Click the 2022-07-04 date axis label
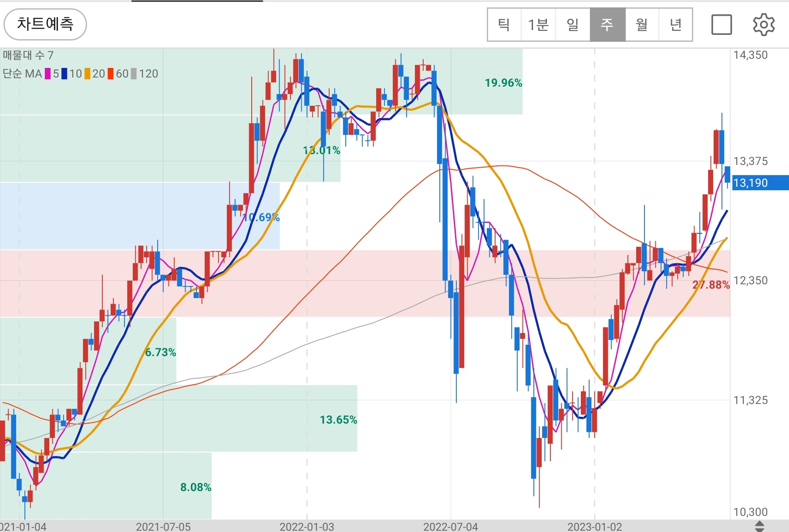Screen dimensions: 789x532 451,527
